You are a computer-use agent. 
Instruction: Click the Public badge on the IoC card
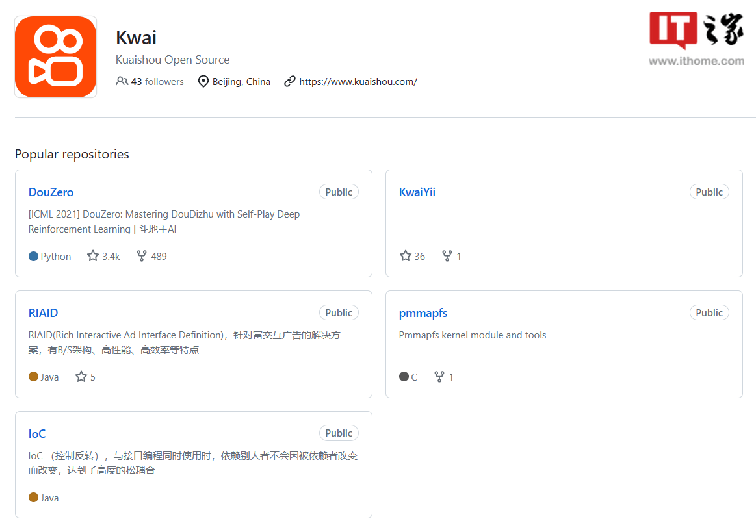pos(339,433)
